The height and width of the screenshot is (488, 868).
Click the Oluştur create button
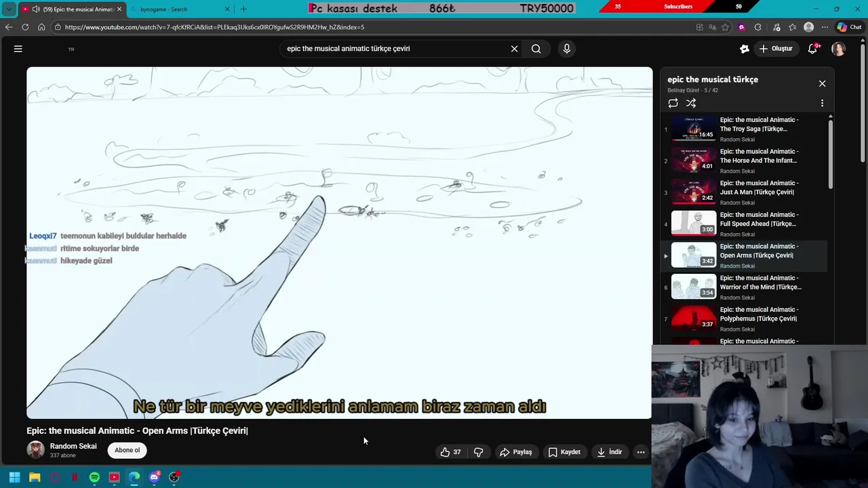[775, 49]
